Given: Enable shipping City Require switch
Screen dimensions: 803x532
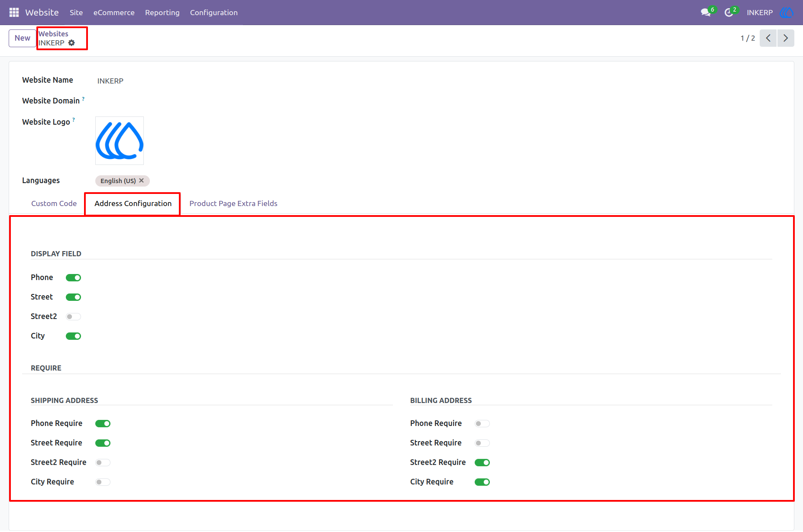Looking at the screenshot, I should [x=103, y=482].
